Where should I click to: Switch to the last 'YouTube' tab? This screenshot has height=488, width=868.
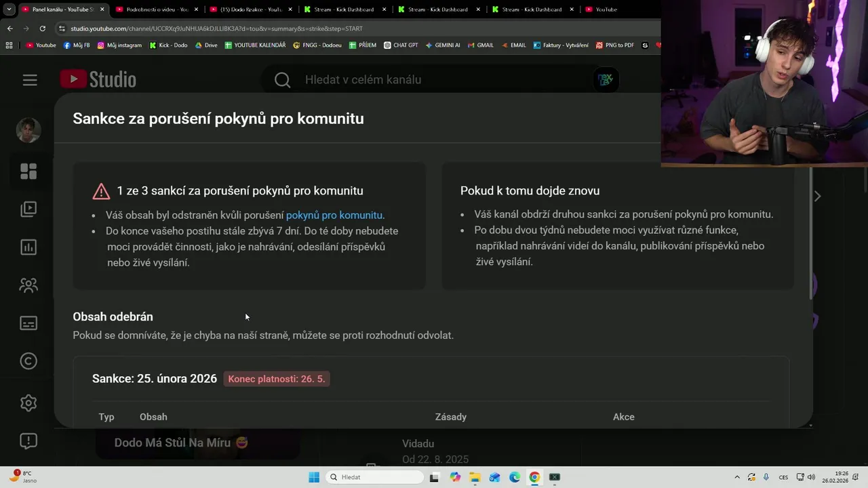coord(606,9)
